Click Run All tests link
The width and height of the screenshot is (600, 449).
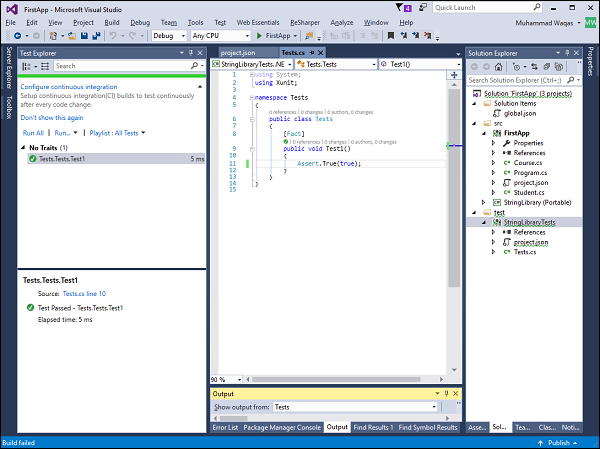coord(33,132)
